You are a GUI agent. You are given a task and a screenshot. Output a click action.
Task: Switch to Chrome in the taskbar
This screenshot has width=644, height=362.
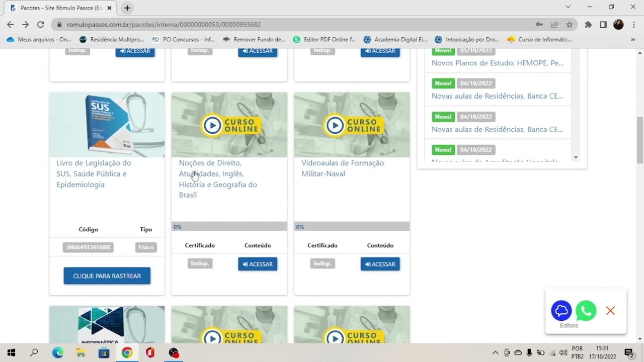127,352
